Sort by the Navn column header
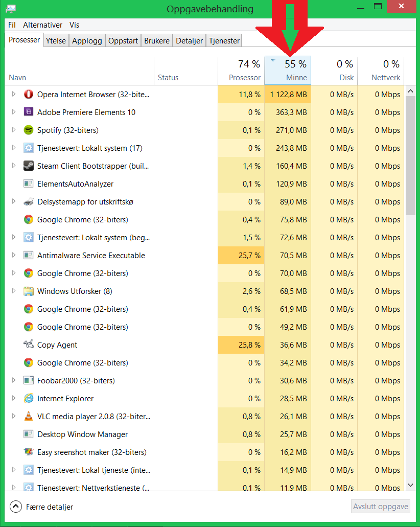Viewport: 420px width, 527px height. point(80,71)
